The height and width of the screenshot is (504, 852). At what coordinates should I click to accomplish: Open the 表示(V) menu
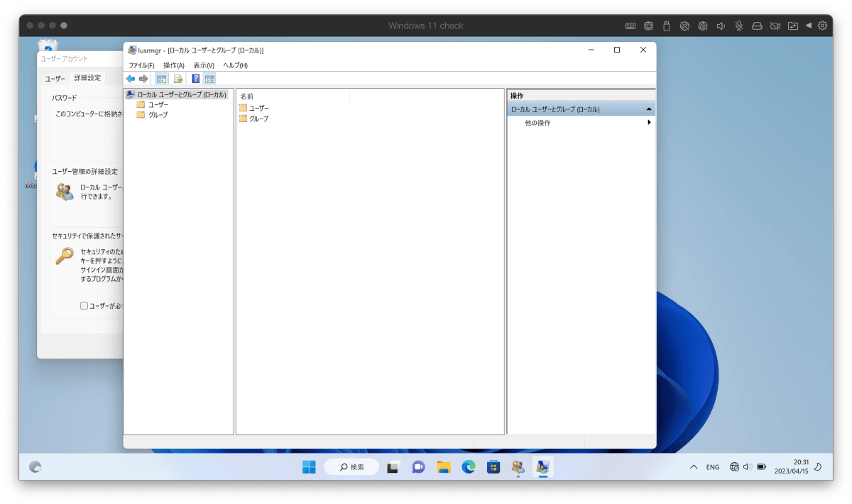pos(204,65)
